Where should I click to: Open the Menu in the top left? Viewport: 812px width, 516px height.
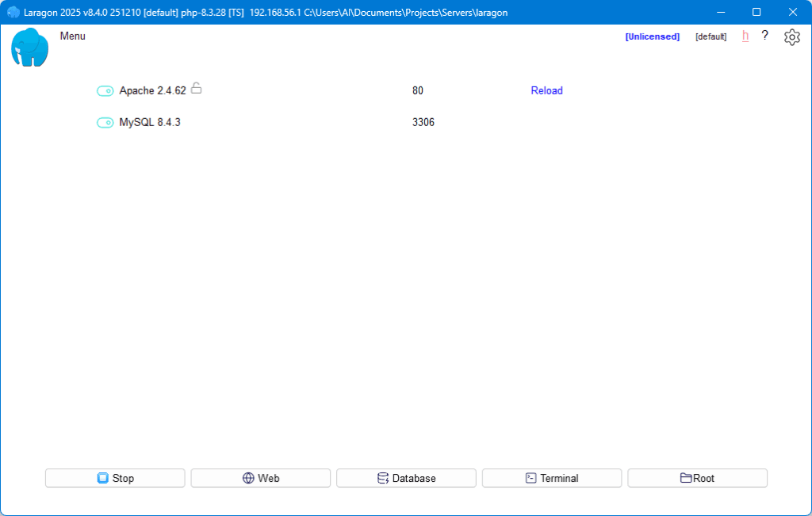(72, 36)
